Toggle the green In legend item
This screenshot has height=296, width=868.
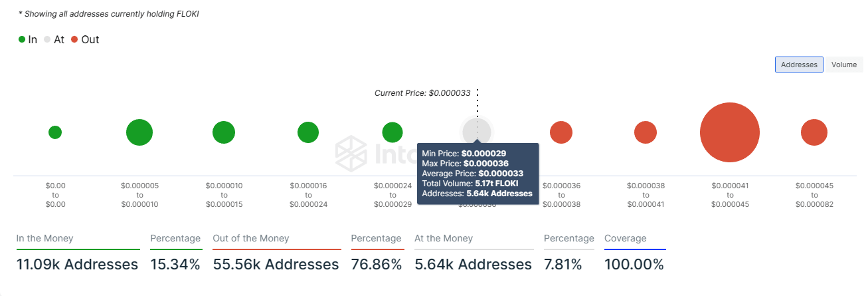tap(28, 40)
